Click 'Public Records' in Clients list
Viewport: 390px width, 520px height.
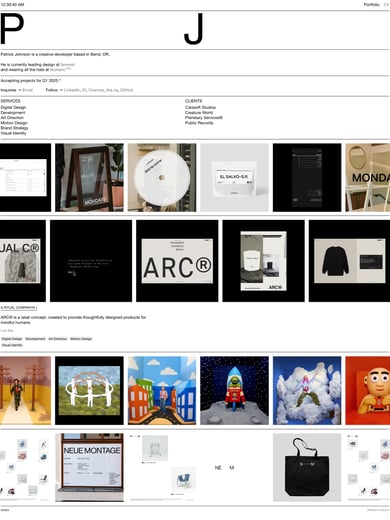click(x=199, y=123)
